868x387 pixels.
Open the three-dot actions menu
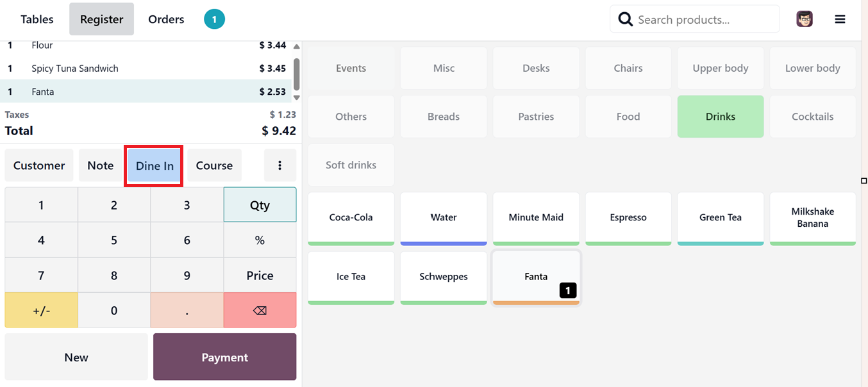pos(280,165)
